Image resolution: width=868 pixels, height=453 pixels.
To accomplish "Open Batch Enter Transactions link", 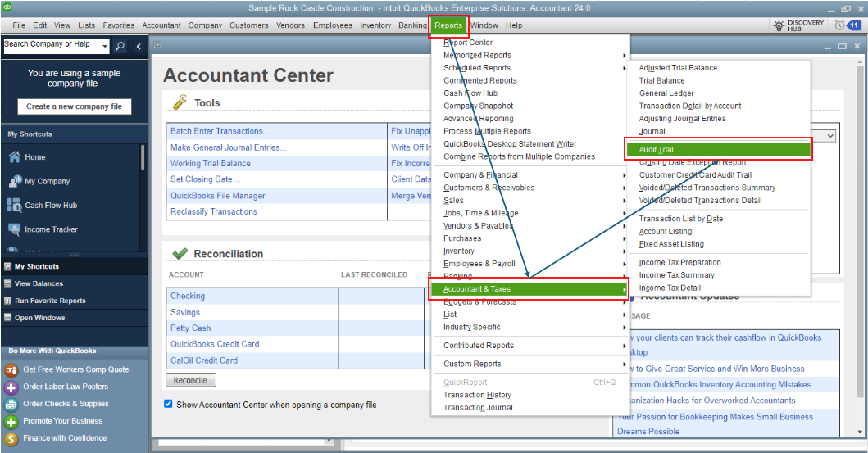I will (220, 131).
